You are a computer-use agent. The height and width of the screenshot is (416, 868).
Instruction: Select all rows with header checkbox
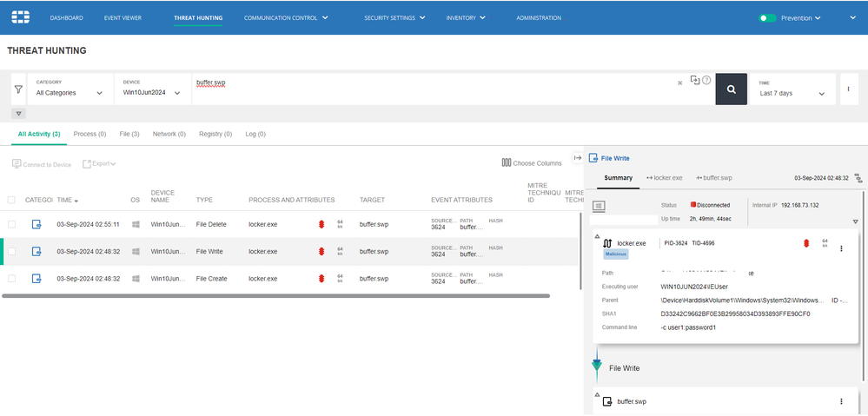point(12,200)
